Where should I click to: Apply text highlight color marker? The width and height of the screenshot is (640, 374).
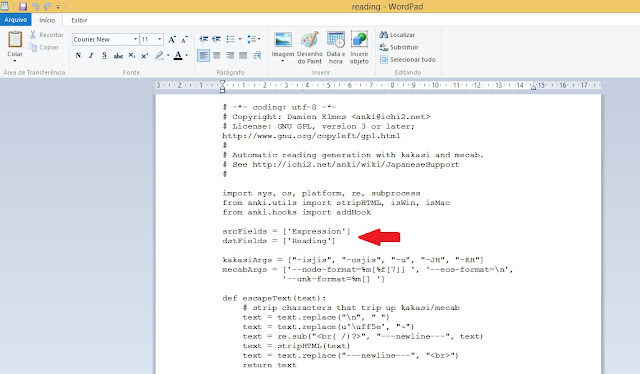(x=159, y=56)
